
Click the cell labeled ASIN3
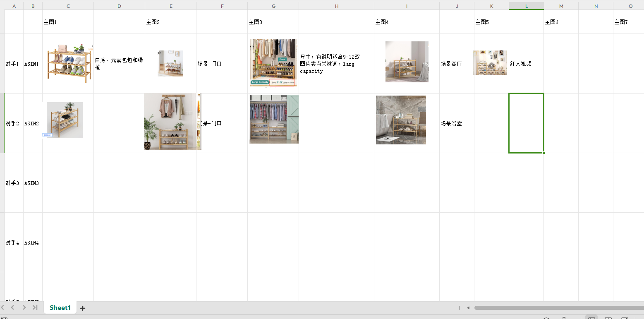click(33, 183)
